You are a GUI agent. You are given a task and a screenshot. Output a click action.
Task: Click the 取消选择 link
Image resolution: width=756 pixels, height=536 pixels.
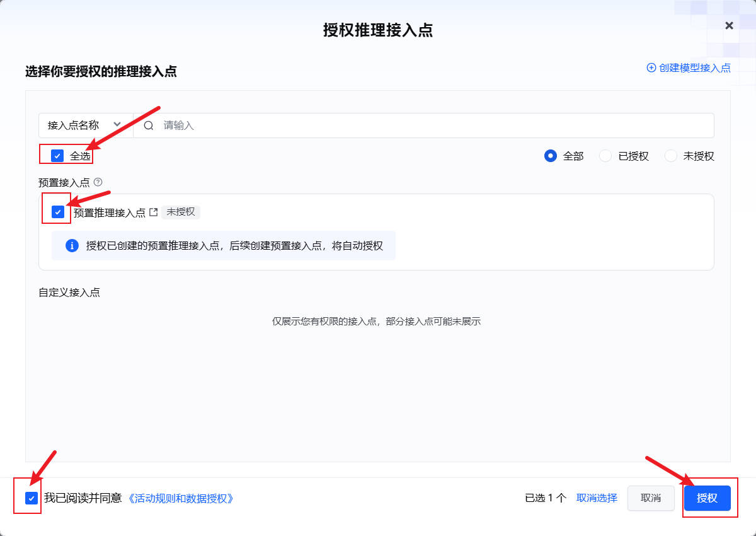(x=597, y=498)
